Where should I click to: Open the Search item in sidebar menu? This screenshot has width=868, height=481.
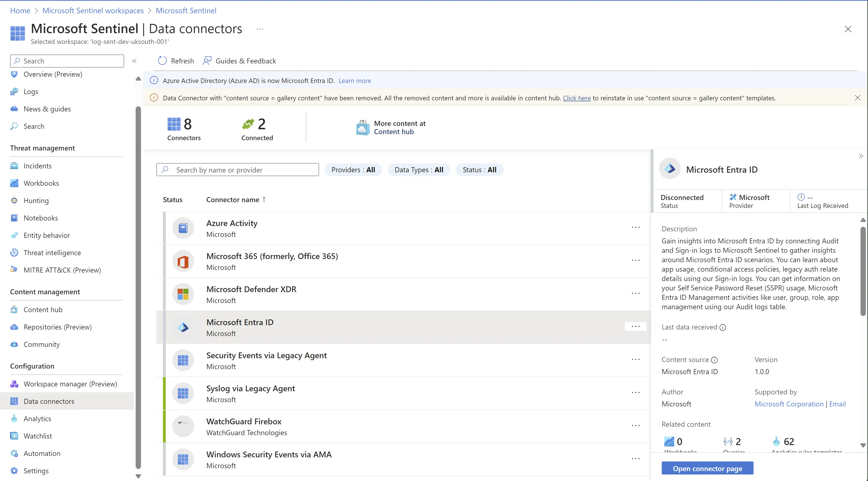coord(34,126)
